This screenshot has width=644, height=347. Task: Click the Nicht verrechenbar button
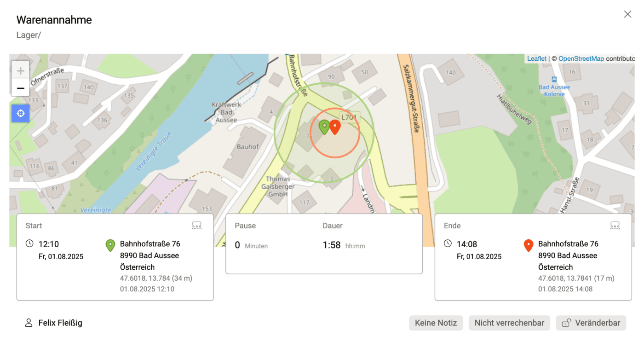click(509, 323)
